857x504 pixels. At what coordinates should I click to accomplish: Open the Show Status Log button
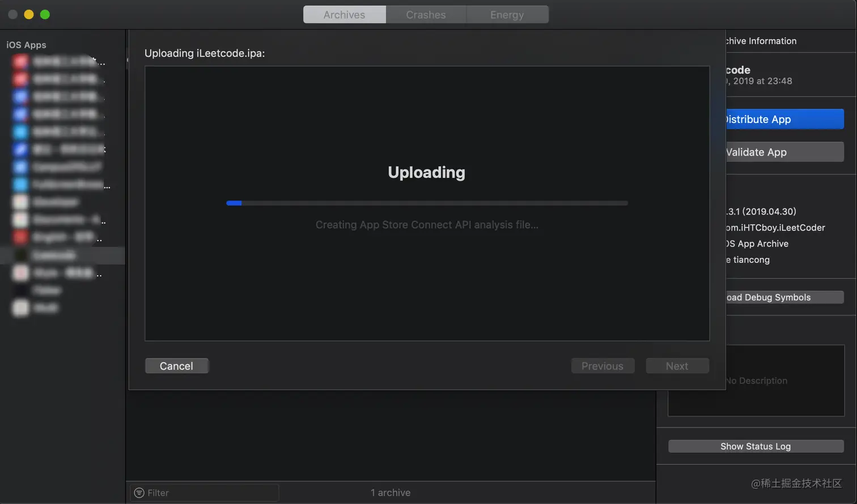756,446
